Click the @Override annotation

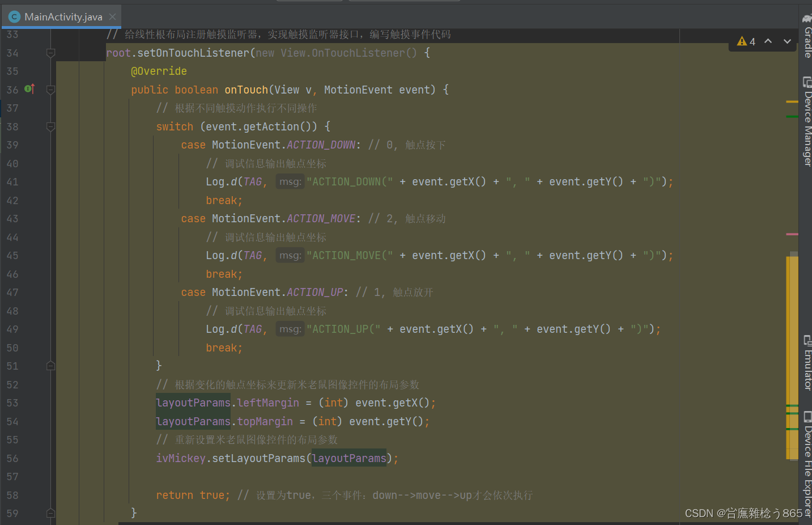click(159, 71)
